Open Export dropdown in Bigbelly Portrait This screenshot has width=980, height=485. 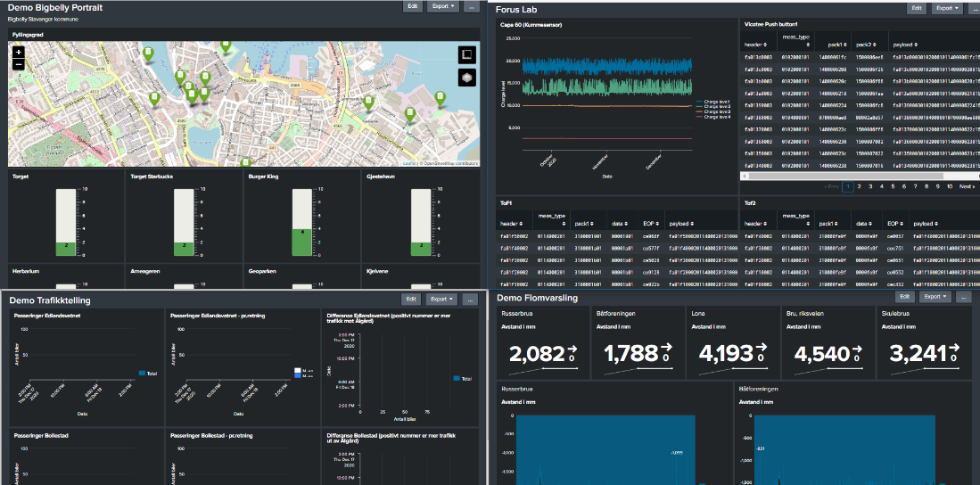pyautogui.click(x=442, y=6)
